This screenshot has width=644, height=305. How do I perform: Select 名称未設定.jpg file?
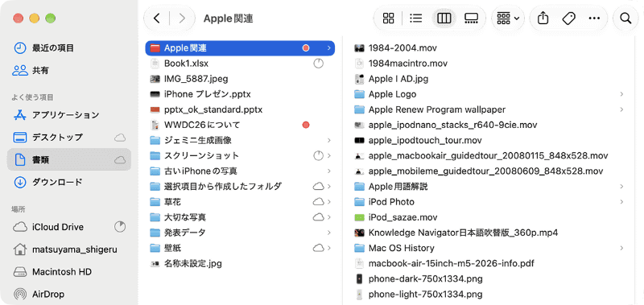[x=240, y=263]
